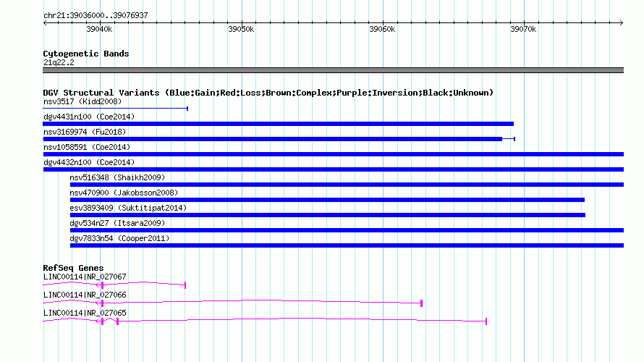644x362 pixels.
Task: Open LINC00114|NR_027065 transcript label
Action: (85, 313)
